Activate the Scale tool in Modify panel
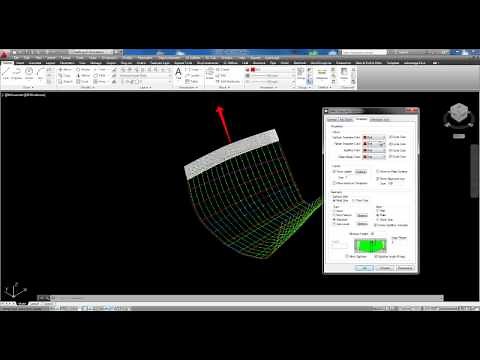Screen dimensions: 480x360 pos(83,81)
